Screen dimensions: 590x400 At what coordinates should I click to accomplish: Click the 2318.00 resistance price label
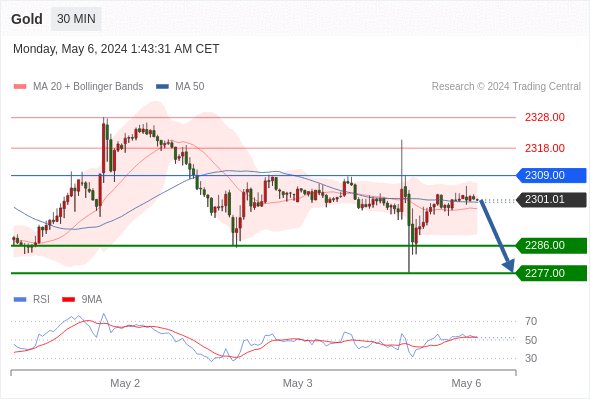(544, 148)
